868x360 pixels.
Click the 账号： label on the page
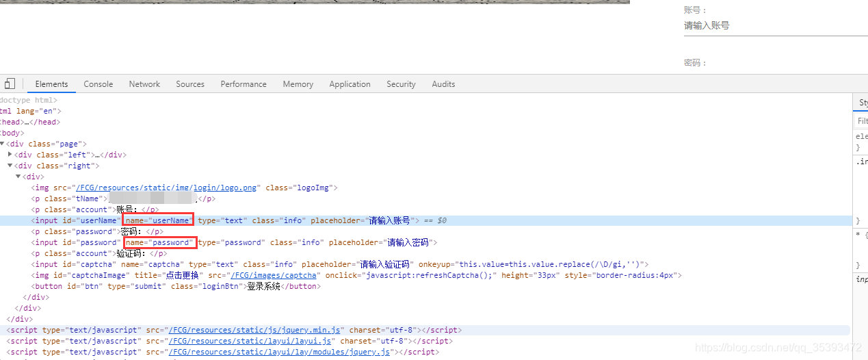point(695,10)
